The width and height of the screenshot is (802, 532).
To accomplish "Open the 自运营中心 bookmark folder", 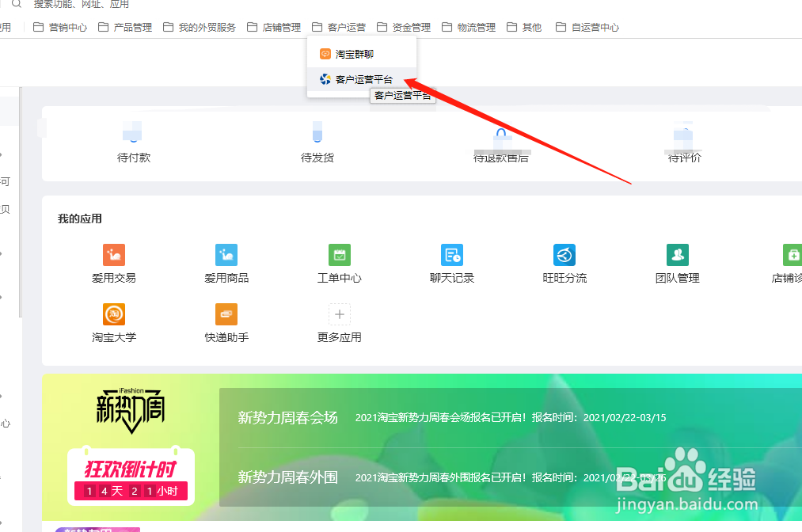I will tap(587, 27).
